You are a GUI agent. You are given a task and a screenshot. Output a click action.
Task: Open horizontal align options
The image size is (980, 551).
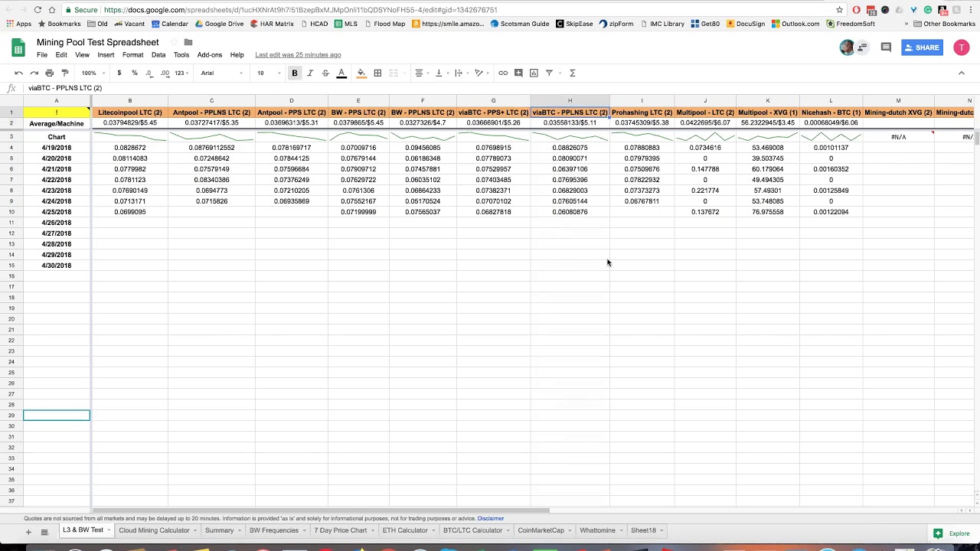[x=421, y=73]
